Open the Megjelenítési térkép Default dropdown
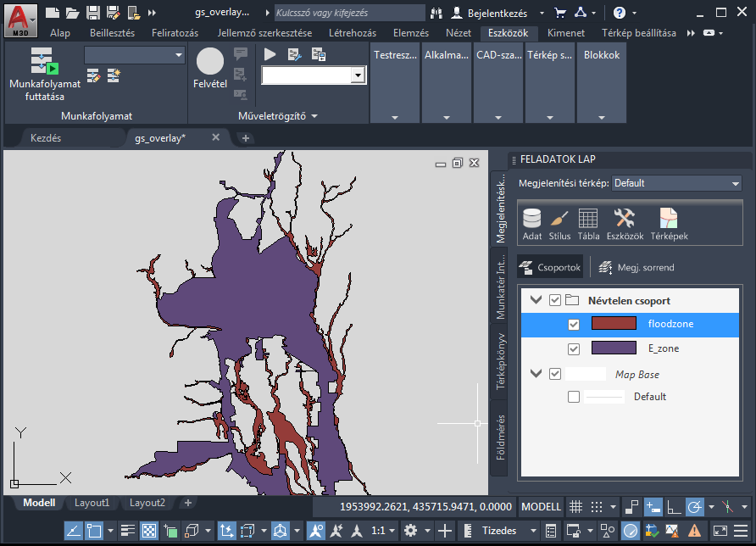Viewport: 756px width, 546px height. (675, 183)
